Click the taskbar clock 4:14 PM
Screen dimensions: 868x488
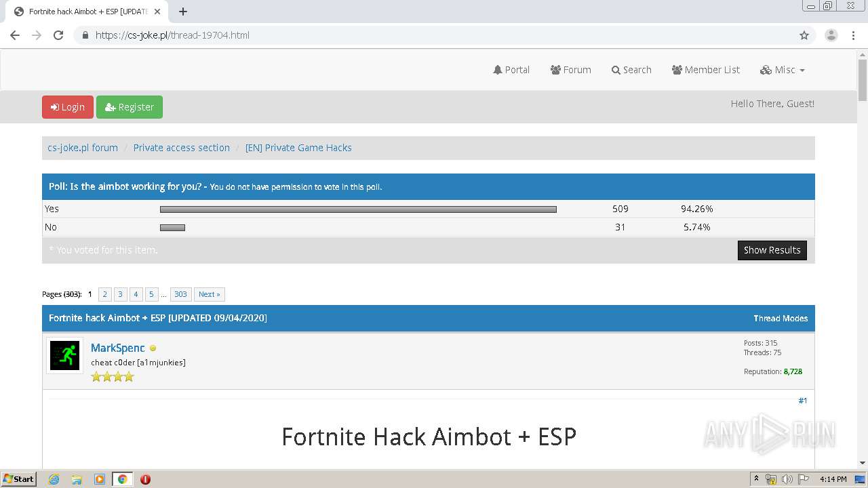coord(833,479)
